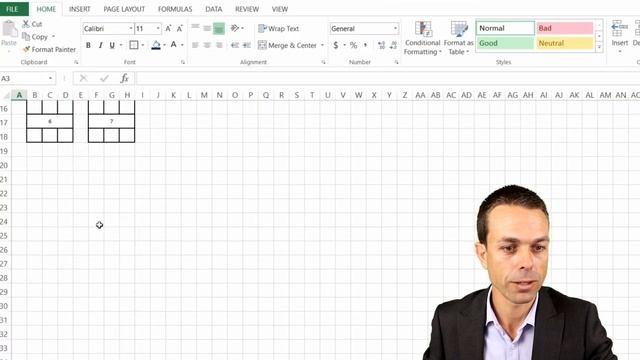Apply the Good cell style
640x360 pixels.
tap(505, 43)
